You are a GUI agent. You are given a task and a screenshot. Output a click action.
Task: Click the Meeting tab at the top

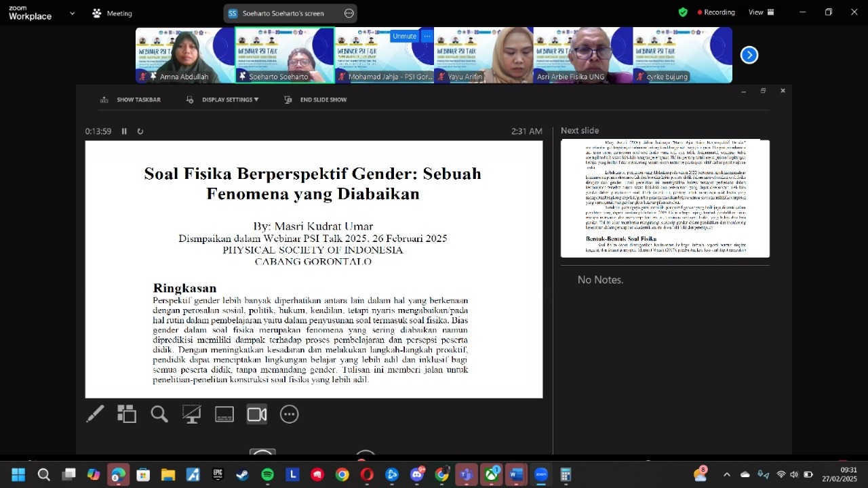click(x=112, y=13)
